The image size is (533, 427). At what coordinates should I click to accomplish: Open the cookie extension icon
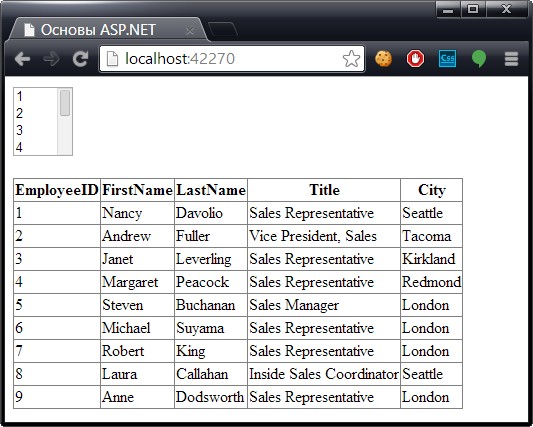click(383, 59)
